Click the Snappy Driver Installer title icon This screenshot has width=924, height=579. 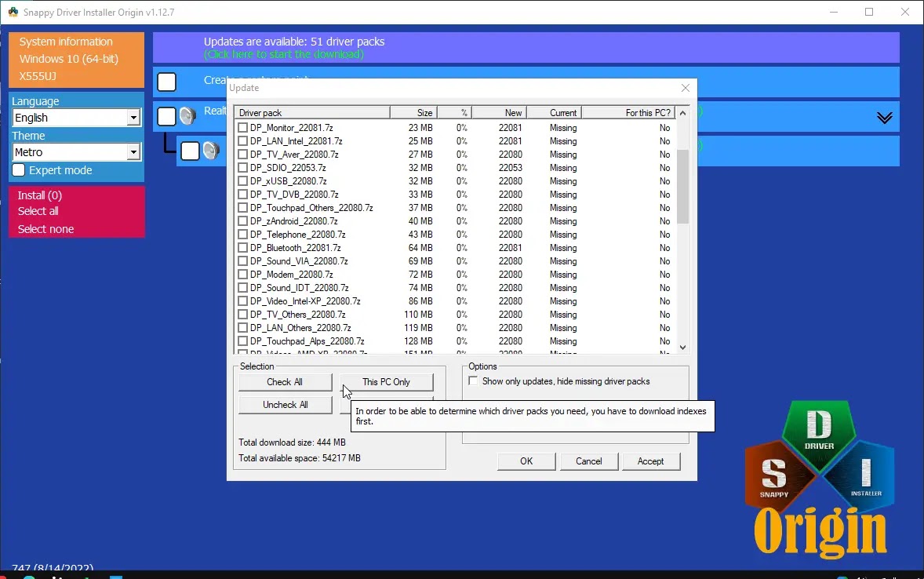(x=13, y=12)
